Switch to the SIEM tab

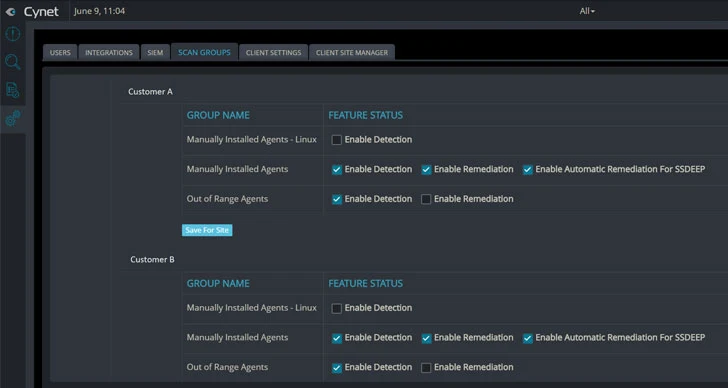point(155,52)
